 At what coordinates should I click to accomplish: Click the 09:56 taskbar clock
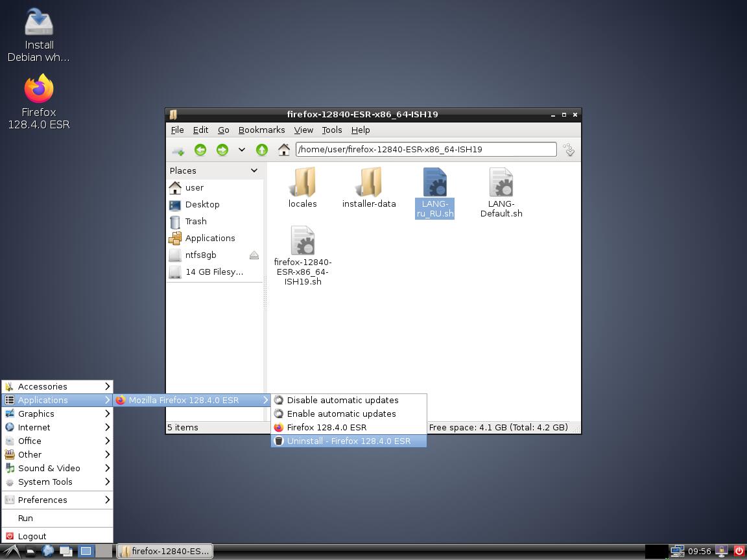[x=700, y=552]
